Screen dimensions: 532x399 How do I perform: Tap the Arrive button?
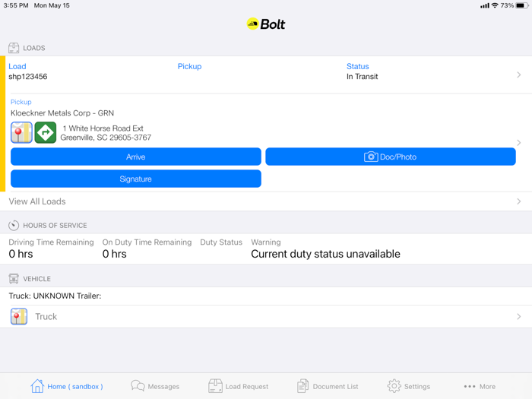pos(136,157)
